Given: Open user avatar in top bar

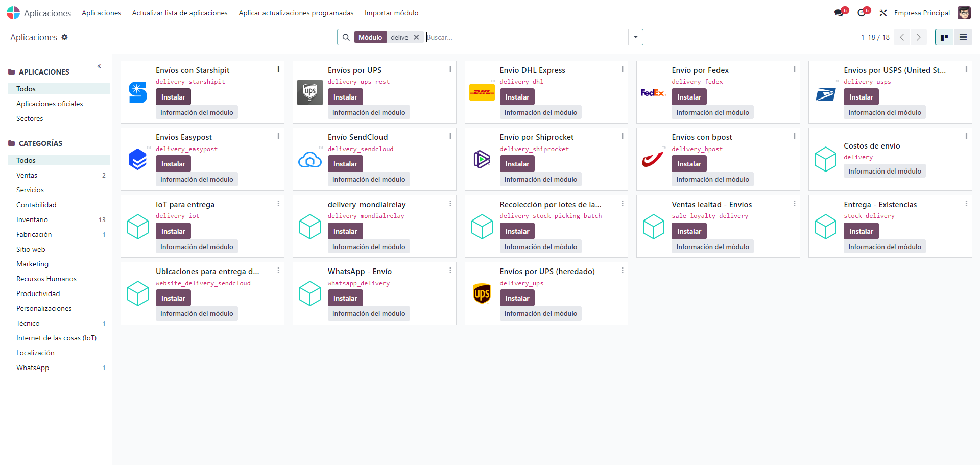Looking at the screenshot, I should (x=964, y=13).
